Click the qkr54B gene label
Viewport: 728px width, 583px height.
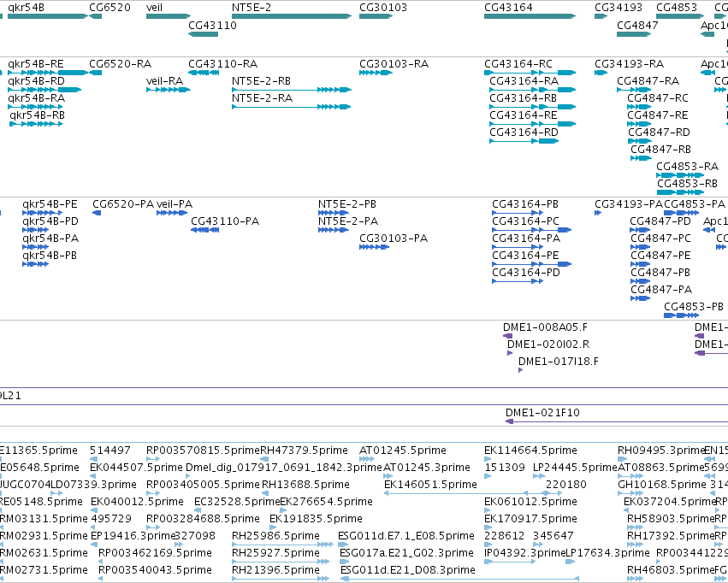(26, 8)
